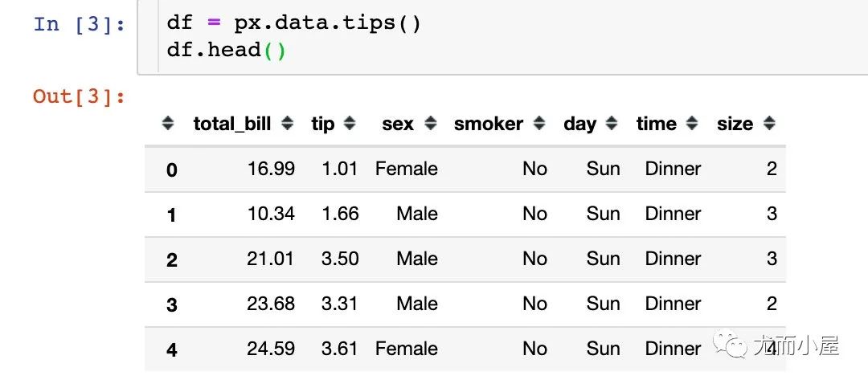Select the In [3] prompt area
The width and height of the screenshot is (868, 384).
[80, 24]
